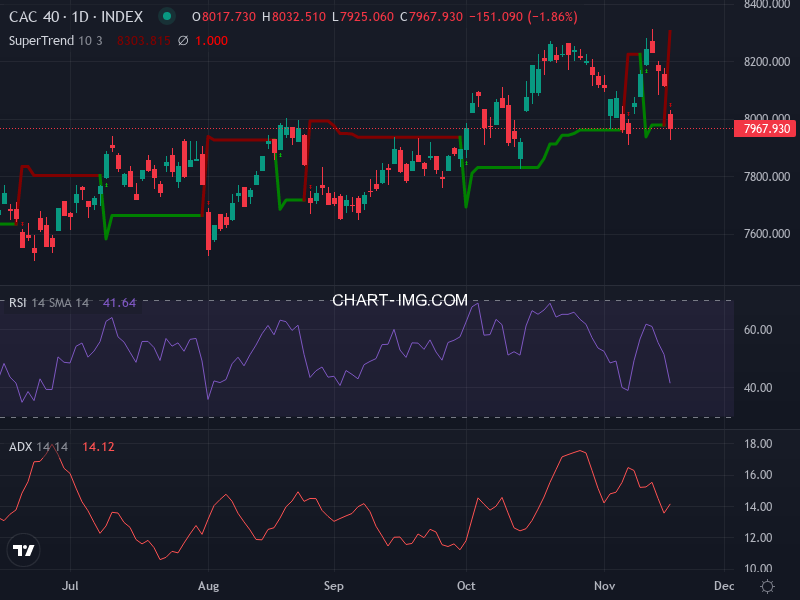Image resolution: width=800 pixels, height=600 pixels.
Task: Click the ADX value 14.12
Action: [x=98, y=447]
